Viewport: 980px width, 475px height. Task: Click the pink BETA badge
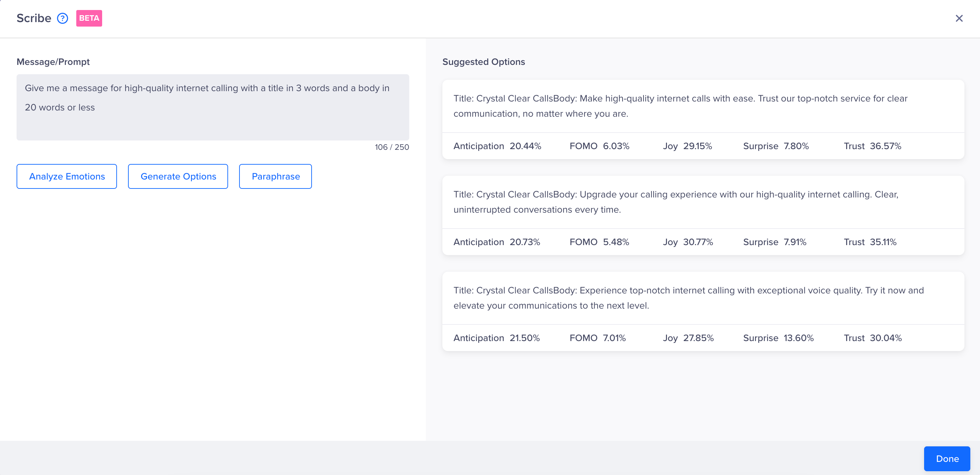point(89,18)
